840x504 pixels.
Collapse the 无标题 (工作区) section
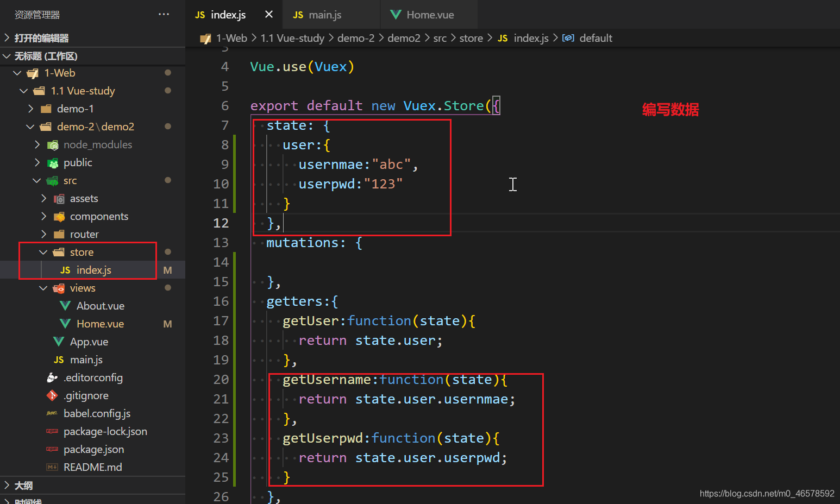click(7, 56)
